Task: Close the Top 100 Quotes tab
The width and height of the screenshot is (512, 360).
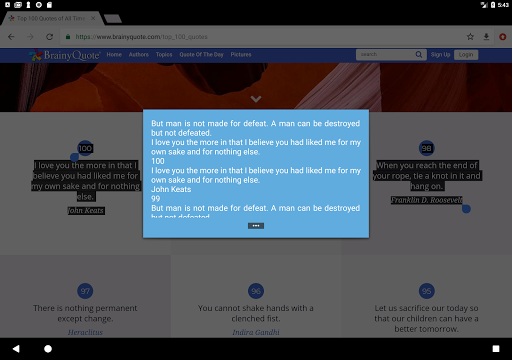Action: (93, 18)
